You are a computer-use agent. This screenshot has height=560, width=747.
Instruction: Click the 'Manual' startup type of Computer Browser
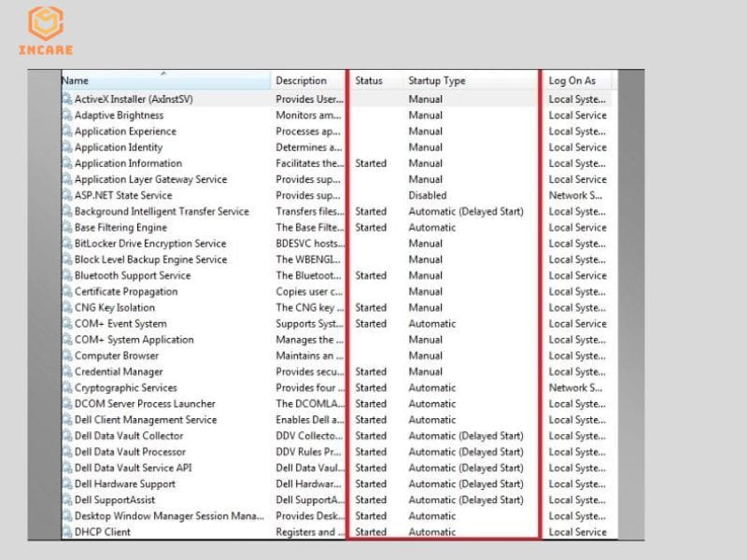tap(425, 356)
